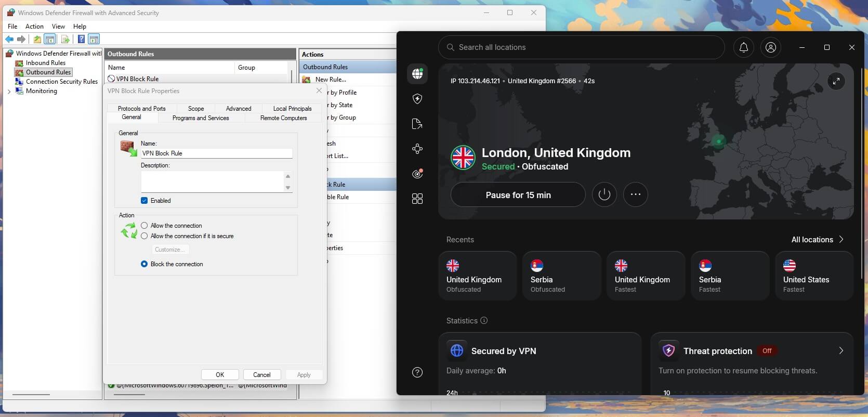Screen dimensions: 868x417
Task: Connect to recent Serbia Obfuscated
Action: [x=562, y=276]
